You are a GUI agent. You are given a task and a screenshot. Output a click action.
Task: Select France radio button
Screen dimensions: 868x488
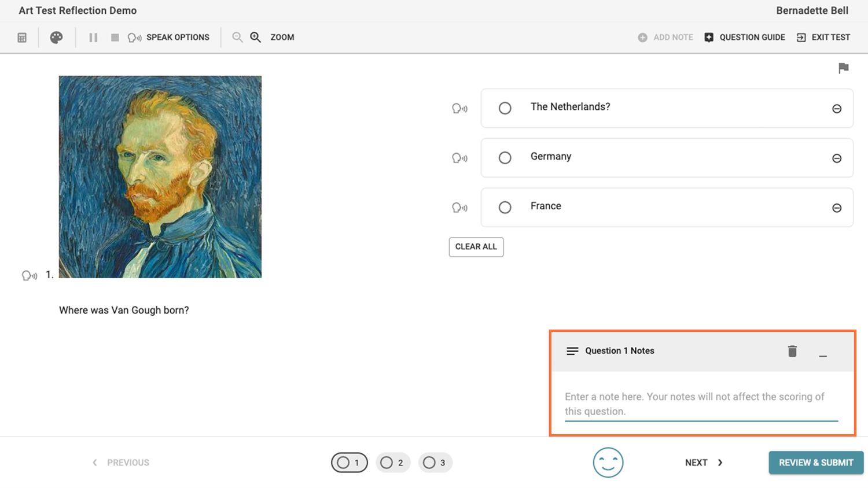tap(505, 208)
